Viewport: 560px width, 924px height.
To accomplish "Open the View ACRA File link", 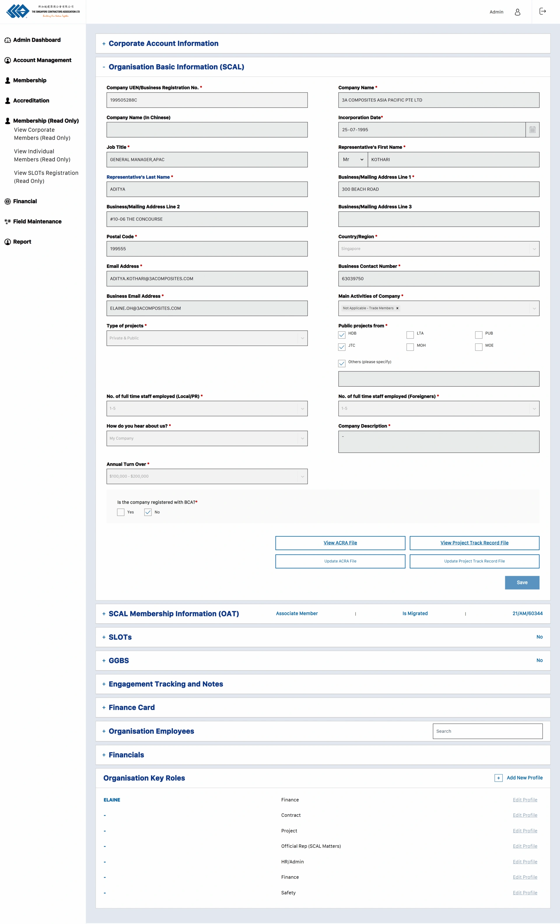I will point(340,543).
